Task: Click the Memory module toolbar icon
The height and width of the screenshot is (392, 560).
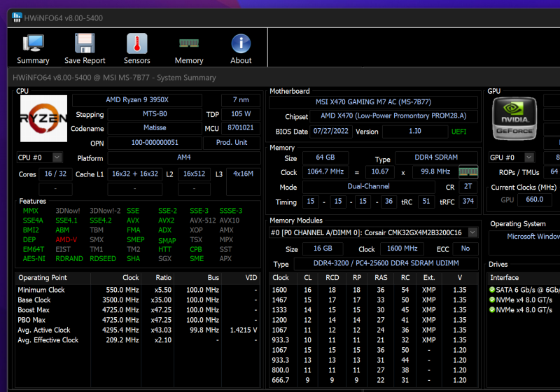Action: pyautogui.click(x=189, y=44)
